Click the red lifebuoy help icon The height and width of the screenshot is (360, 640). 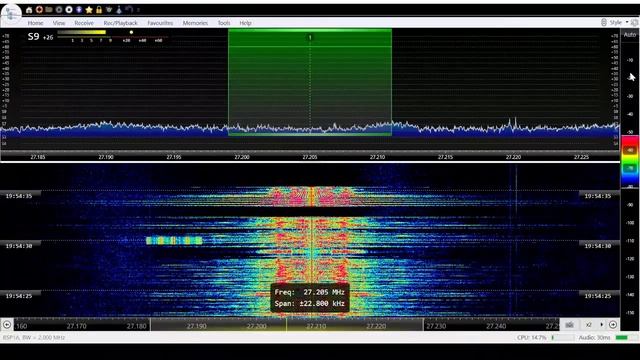[x=39, y=10]
